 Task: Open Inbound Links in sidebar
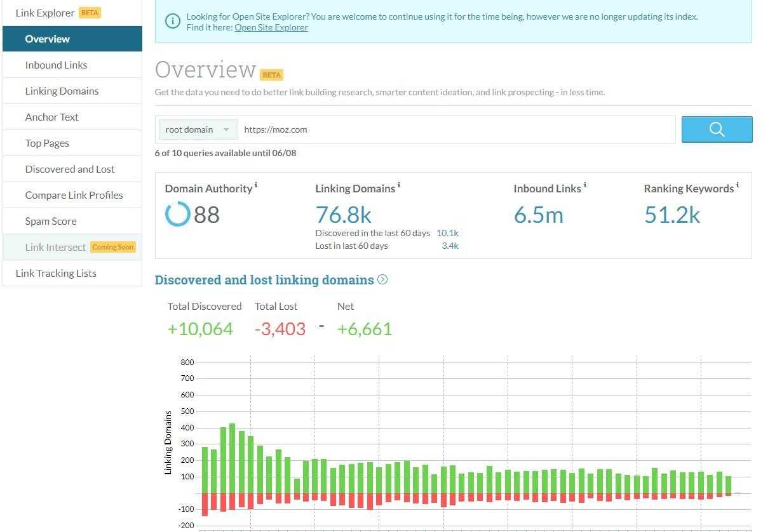click(57, 65)
